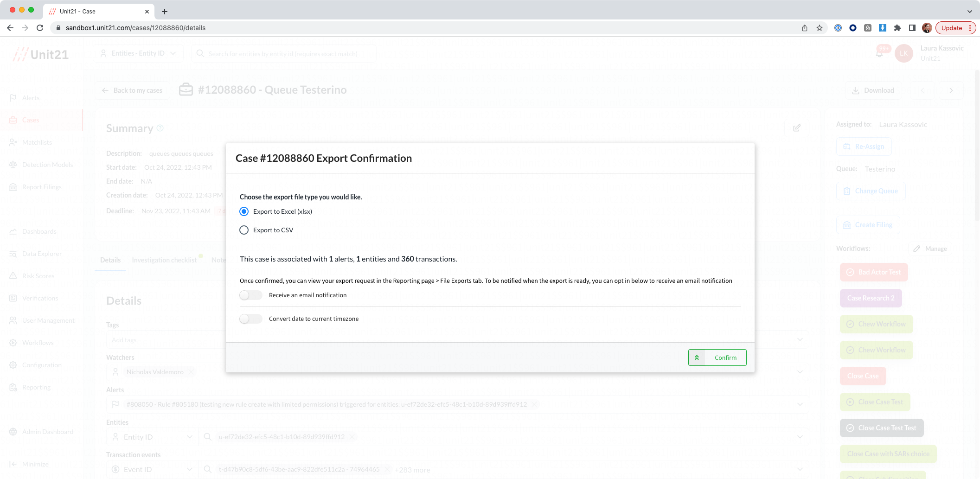
Task: Close the Unit21 - Case tab
Action: point(147,12)
